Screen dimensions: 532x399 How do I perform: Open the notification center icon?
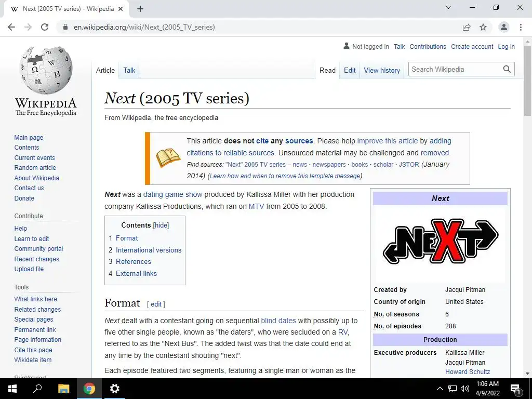point(515,389)
